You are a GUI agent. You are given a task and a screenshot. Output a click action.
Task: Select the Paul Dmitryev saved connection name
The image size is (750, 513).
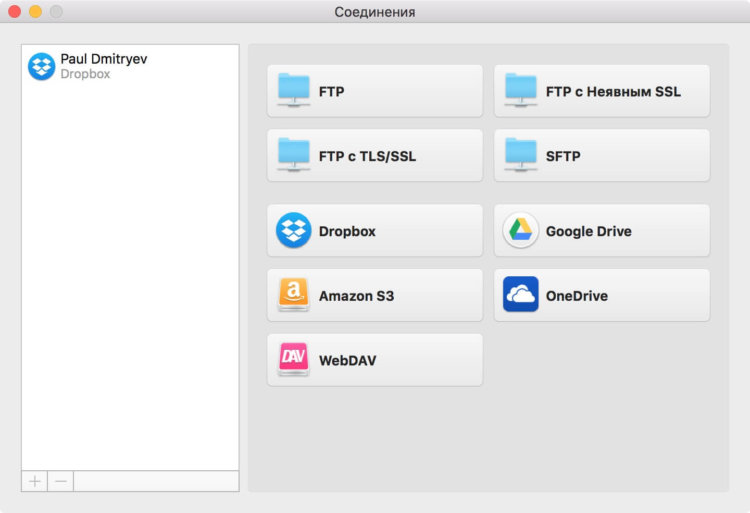104,59
